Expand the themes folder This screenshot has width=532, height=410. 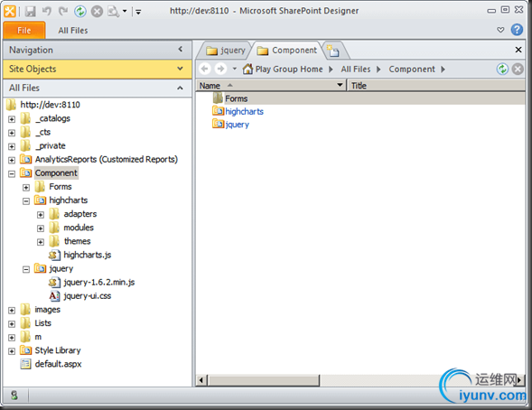click(x=41, y=242)
